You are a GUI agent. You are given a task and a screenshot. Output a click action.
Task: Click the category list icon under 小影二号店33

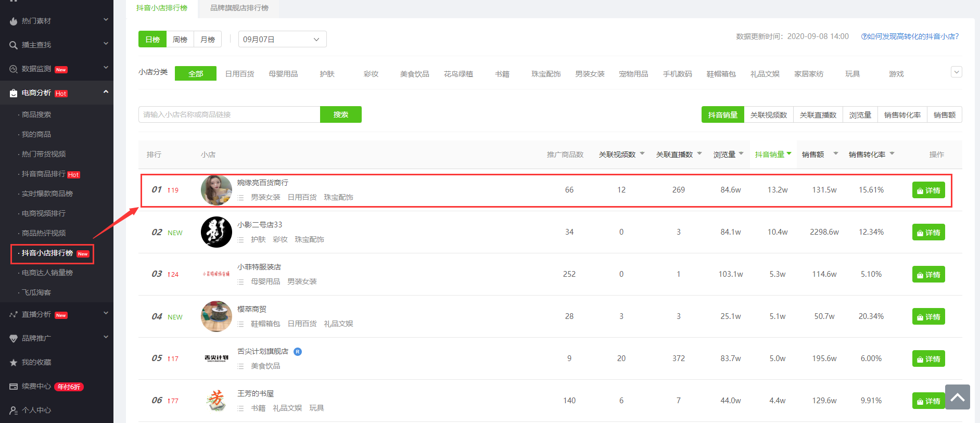pyautogui.click(x=240, y=240)
